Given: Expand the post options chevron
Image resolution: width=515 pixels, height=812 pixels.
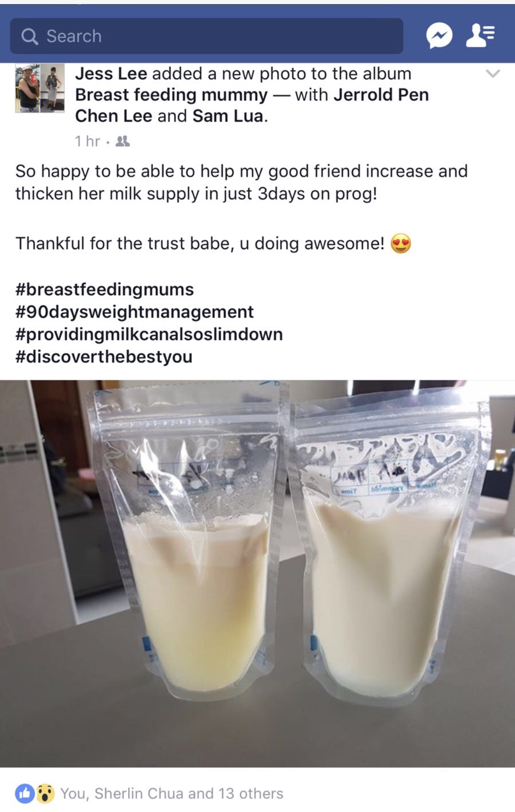Looking at the screenshot, I should point(493,73).
